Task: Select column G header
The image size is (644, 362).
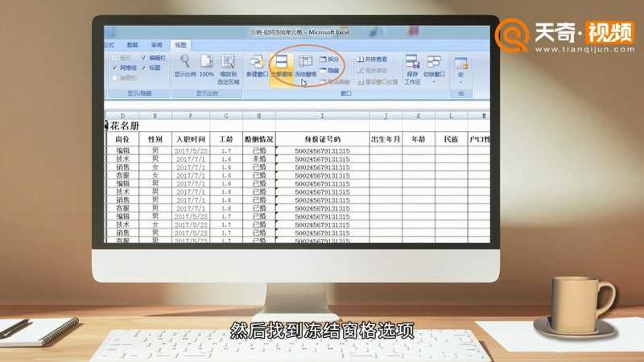Action: [226, 116]
